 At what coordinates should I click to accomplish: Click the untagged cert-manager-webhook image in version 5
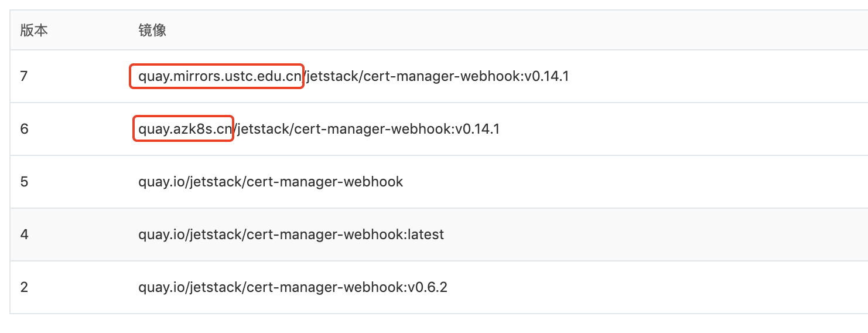(x=271, y=182)
